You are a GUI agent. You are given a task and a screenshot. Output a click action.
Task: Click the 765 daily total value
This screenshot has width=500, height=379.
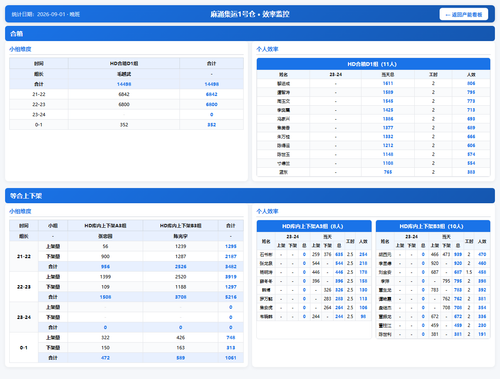coord(388,172)
